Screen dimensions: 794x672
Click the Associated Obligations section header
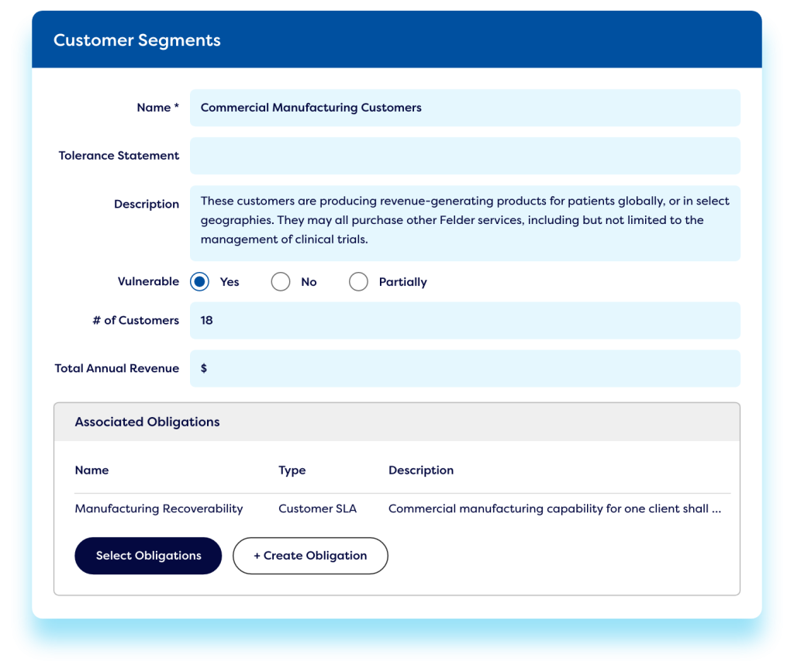tap(147, 422)
